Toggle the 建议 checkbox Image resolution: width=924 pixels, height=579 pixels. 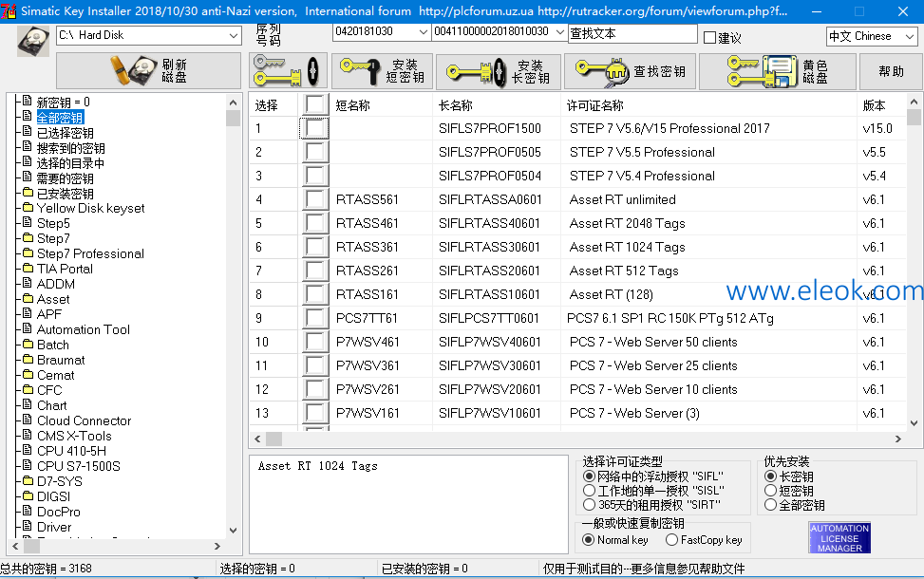tap(710, 38)
